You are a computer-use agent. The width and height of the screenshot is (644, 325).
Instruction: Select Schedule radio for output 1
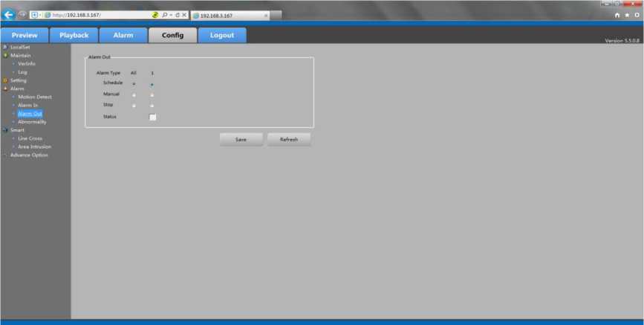tap(152, 84)
